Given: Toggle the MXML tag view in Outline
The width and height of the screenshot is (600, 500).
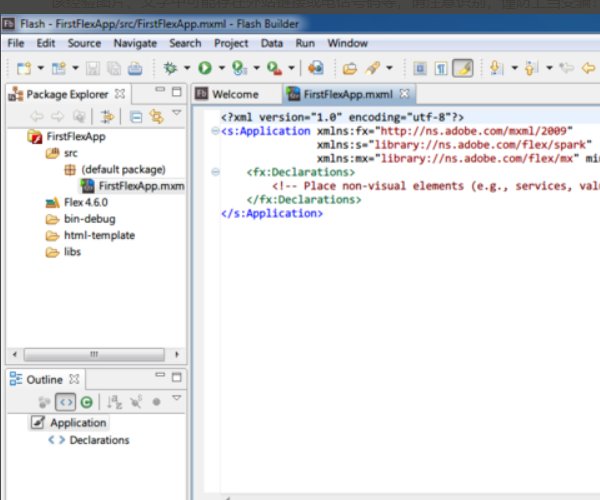Looking at the screenshot, I should [x=65, y=402].
